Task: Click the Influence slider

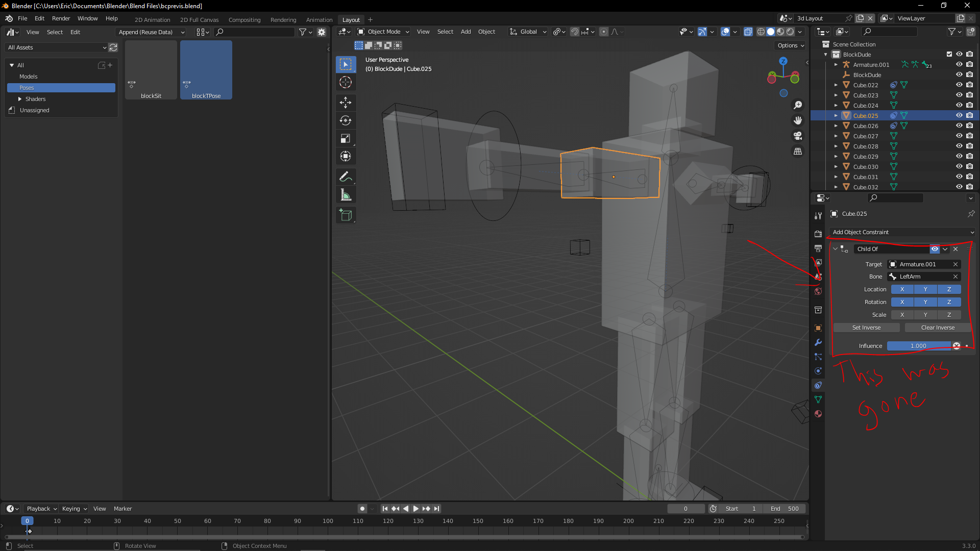Action: (x=918, y=346)
